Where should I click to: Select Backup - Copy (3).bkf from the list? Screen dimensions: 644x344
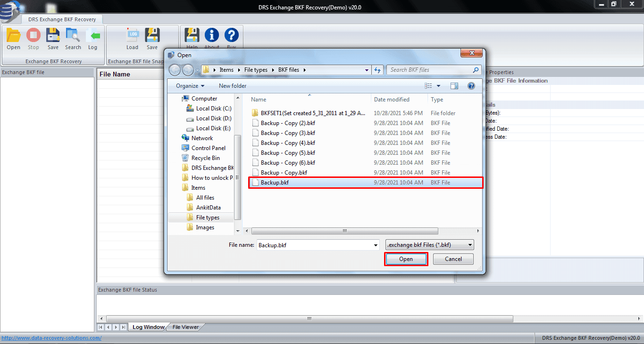[289, 133]
